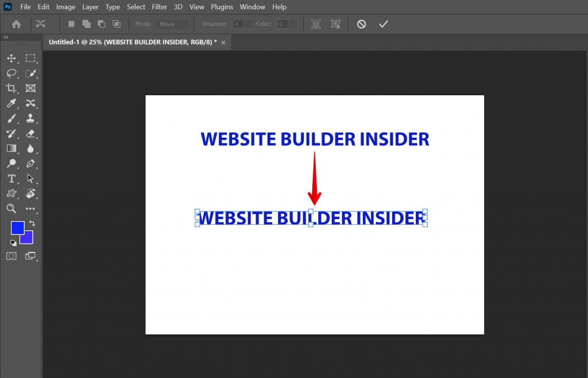Viewport: 588px width, 378px height.
Task: Toggle standard screen mode button
Action: 30,256
